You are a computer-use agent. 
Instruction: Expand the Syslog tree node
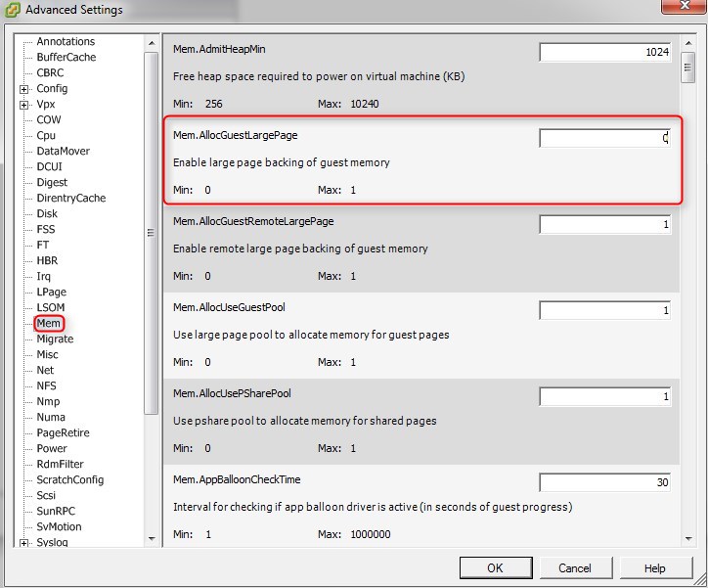click(x=23, y=543)
